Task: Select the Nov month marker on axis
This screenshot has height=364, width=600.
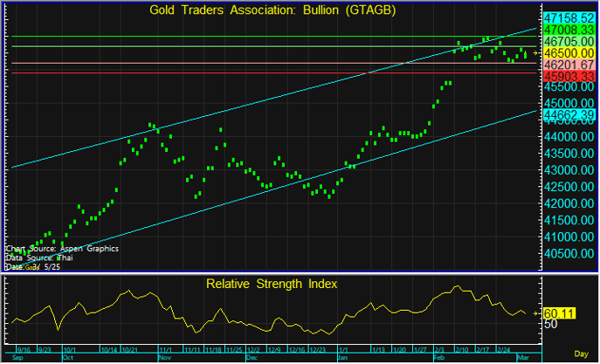Action: point(164,358)
